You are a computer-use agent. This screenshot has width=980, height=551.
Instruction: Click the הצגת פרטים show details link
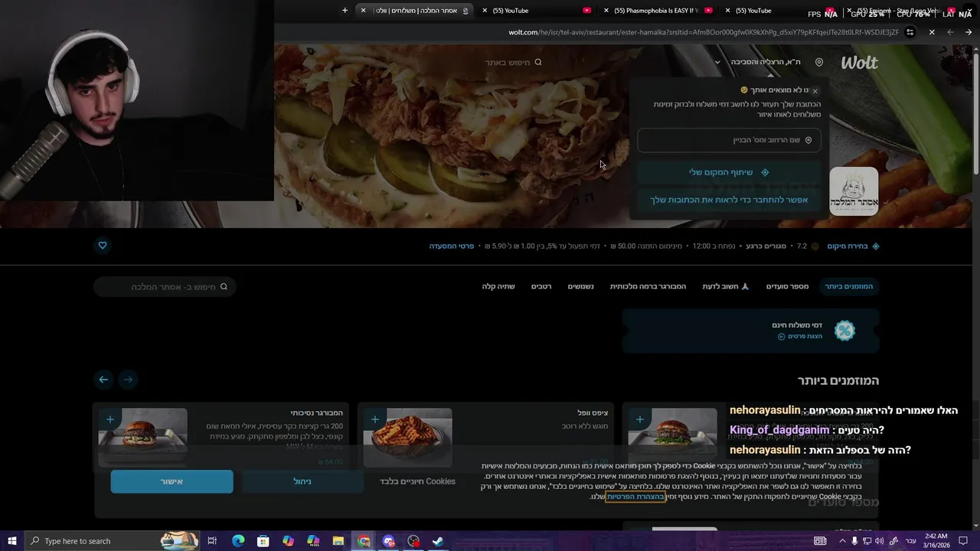800,337
